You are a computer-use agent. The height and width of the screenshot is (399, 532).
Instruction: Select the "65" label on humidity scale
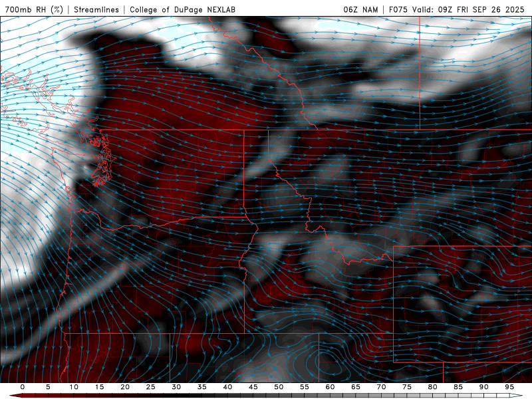tap(356, 387)
